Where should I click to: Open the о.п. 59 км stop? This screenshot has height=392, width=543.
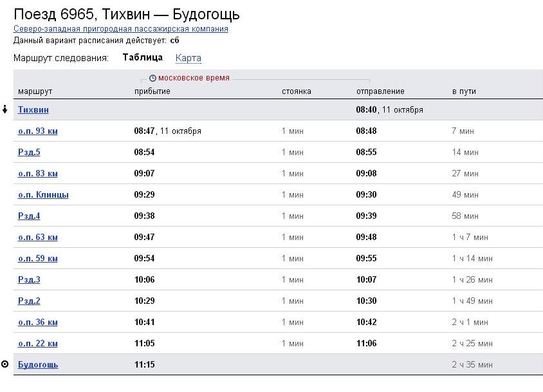[37, 259]
